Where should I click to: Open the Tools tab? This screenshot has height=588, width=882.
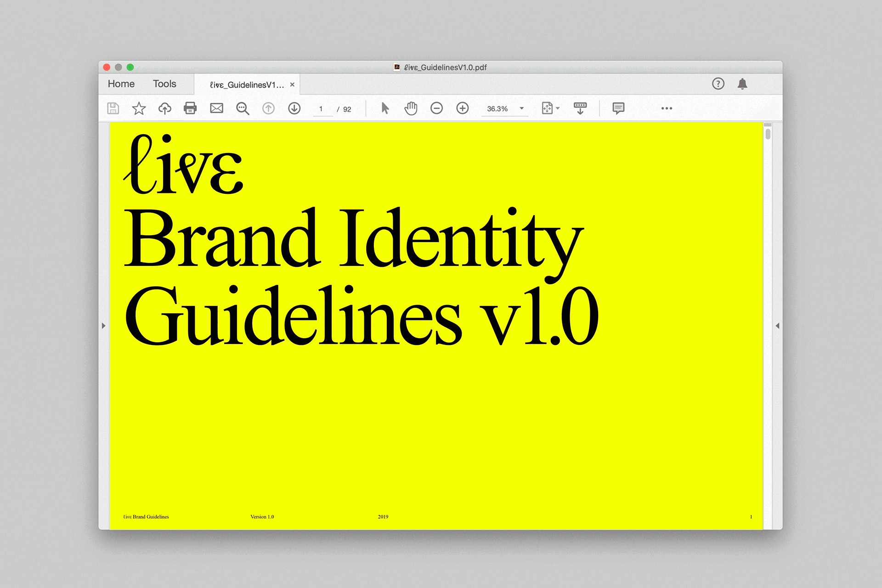click(x=164, y=84)
